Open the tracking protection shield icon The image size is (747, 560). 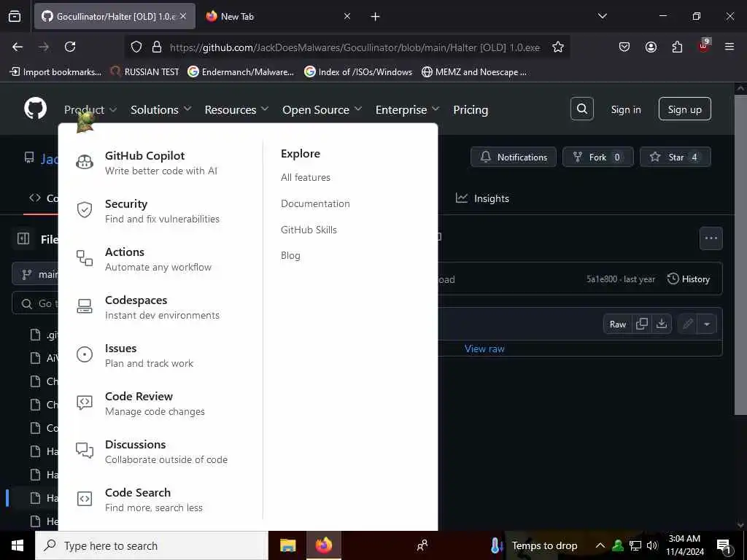[x=136, y=47]
